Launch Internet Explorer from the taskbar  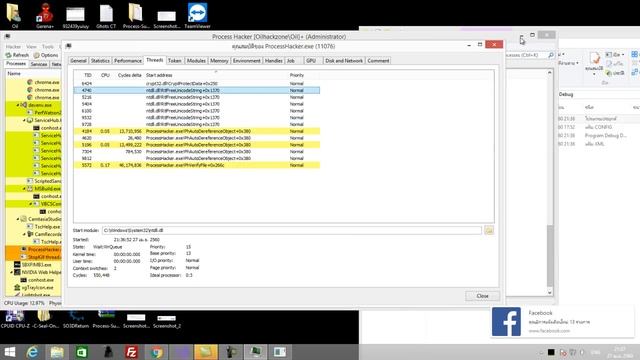pyautogui.click(x=33, y=352)
